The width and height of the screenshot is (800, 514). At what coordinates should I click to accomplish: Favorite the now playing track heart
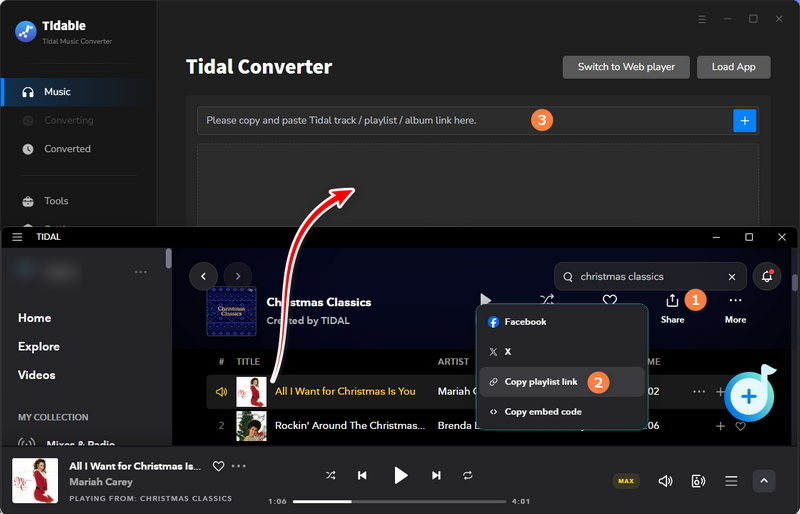(218, 466)
